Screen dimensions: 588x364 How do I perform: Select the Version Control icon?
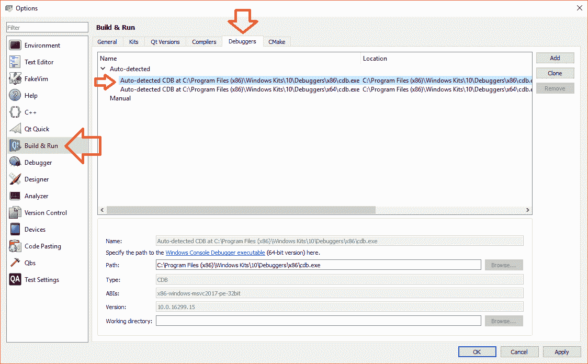(x=15, y=213)
